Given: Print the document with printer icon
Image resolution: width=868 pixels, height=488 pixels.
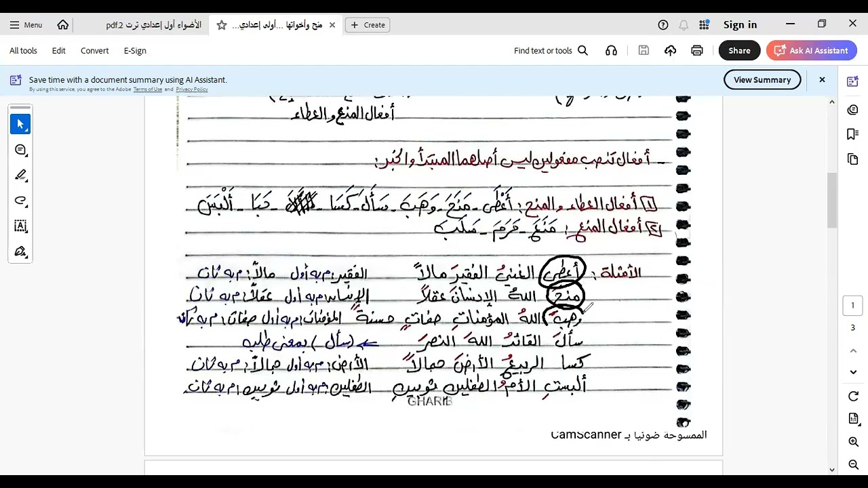Looking at the screenshot, I should [x=697, y=51].
